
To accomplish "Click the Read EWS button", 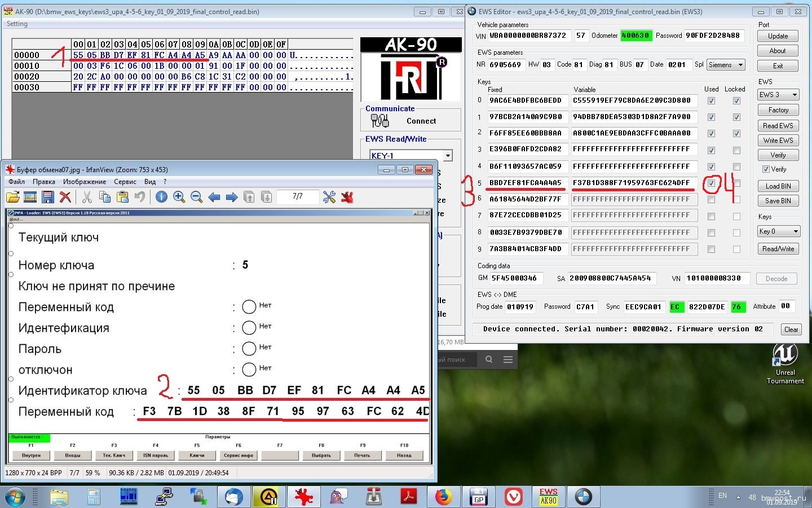I will coord(778,126).
